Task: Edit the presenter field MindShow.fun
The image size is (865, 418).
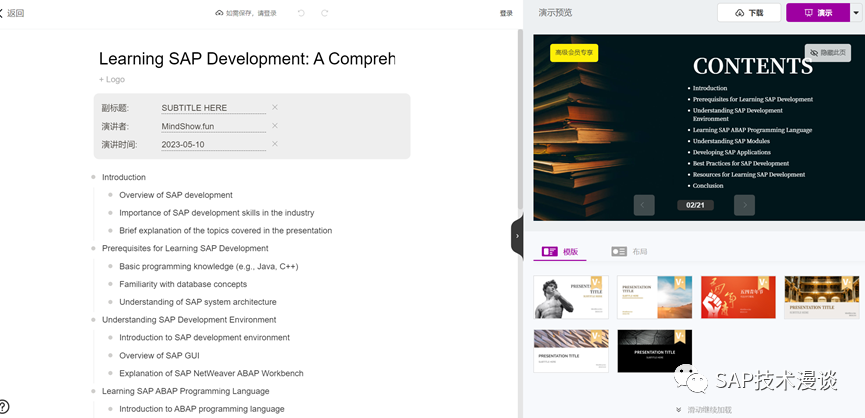Action: pos(213,126)
